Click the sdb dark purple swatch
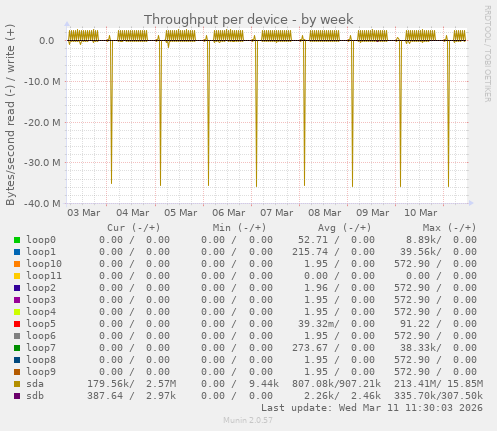Image resolution: width=497 pixels, height=431 pixels. (x=17, y=396)
